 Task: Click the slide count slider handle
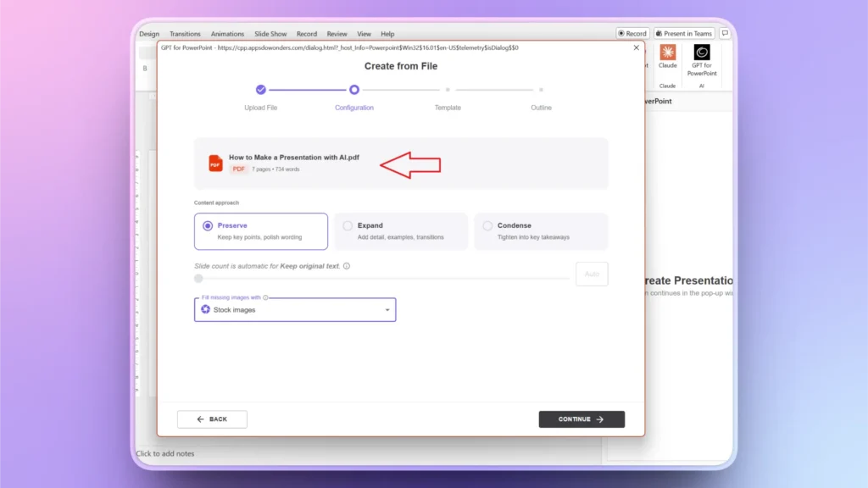tap(198, 278)
